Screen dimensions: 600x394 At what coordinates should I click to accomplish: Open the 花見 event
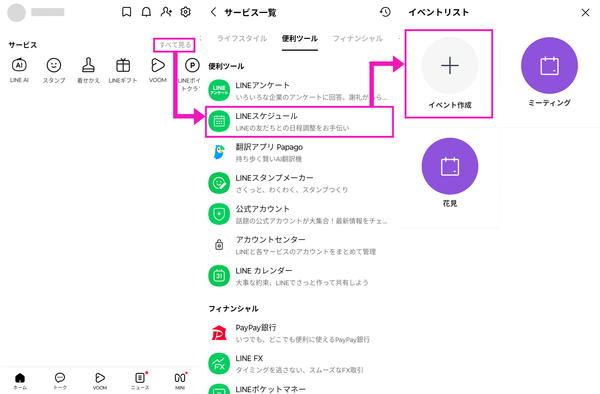tap(450, 166)
